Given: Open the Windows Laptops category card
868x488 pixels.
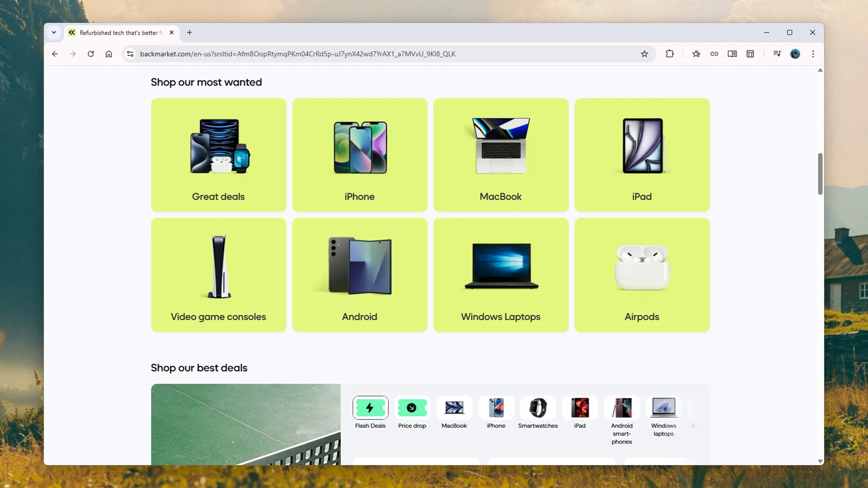Looking at the screenshot, I should (501, 275).
